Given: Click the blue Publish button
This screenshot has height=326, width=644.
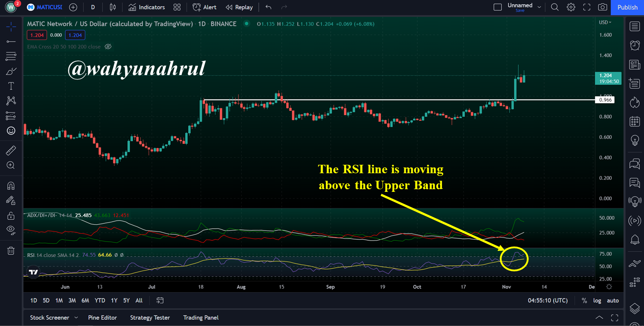Looking at the screenshot, I should pyautogui.click(x=628, y=7).
